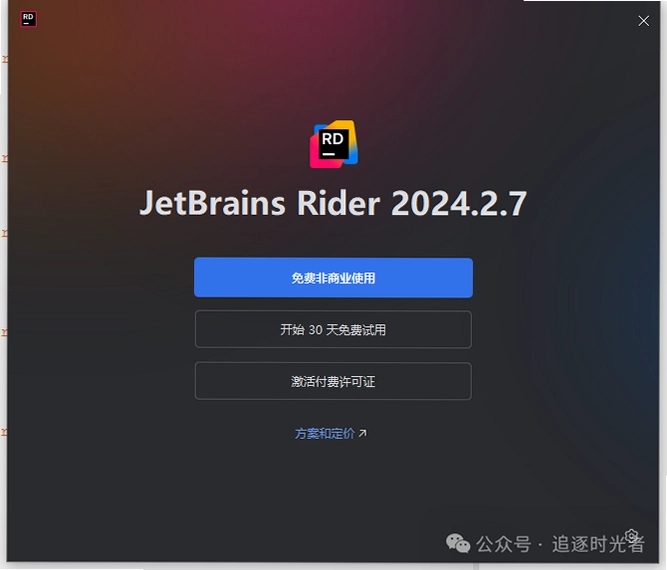Click the small RD window icon
This screenshot has height=570, width=667.
click(29, 19)
